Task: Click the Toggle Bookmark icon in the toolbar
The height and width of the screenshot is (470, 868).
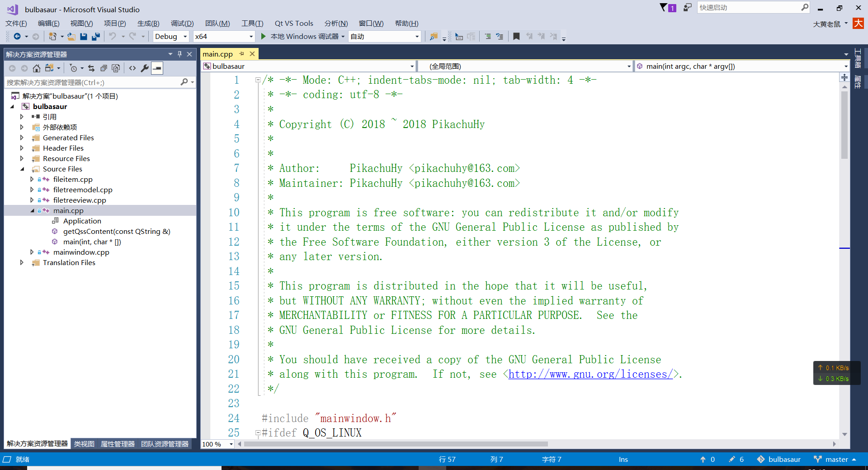Action: 516,36
